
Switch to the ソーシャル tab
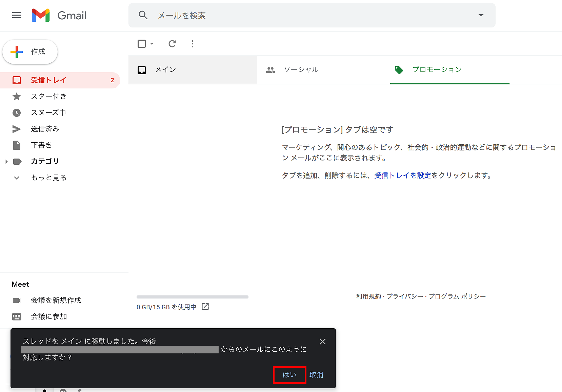[x=301, y=70]
